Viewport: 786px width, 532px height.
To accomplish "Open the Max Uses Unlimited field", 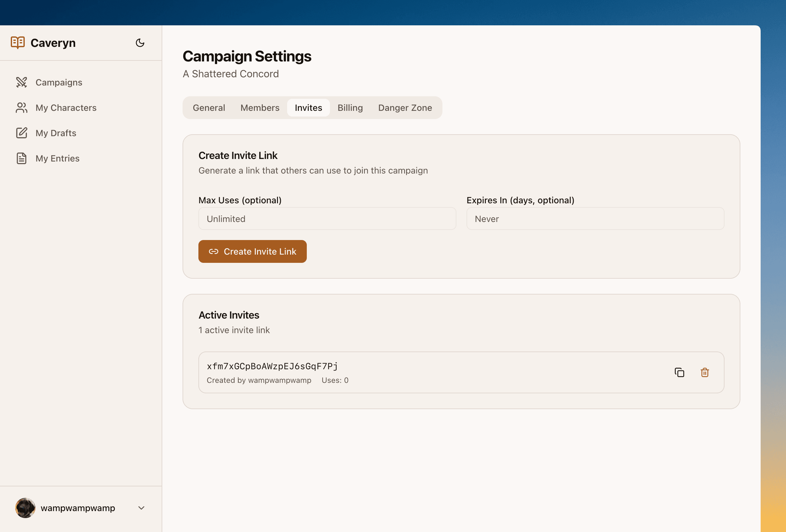I will 327,219.
